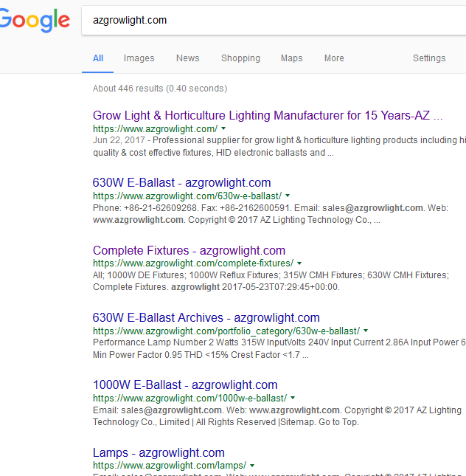Open search Settings
Image resolution: width=466 pixels, height=476 pixels.
[429, 58]
